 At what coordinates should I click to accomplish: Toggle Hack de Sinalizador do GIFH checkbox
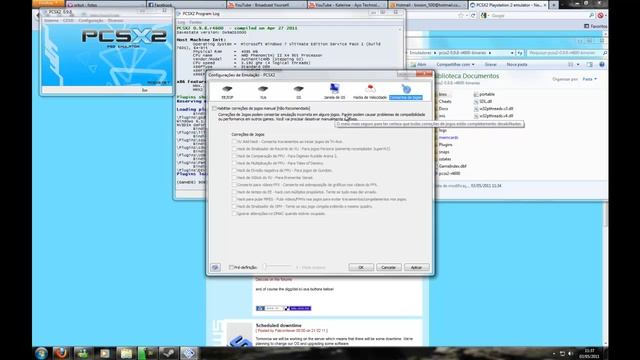(234, 207)
